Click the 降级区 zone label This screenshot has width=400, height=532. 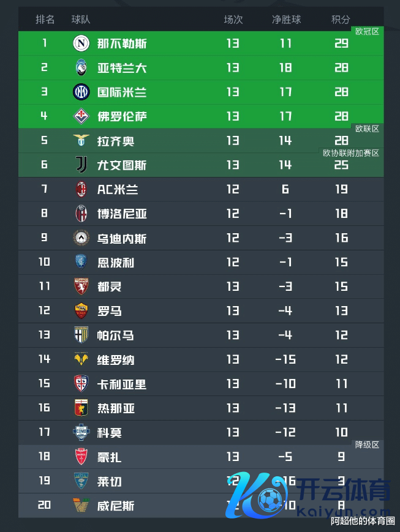tap(368, 445)
